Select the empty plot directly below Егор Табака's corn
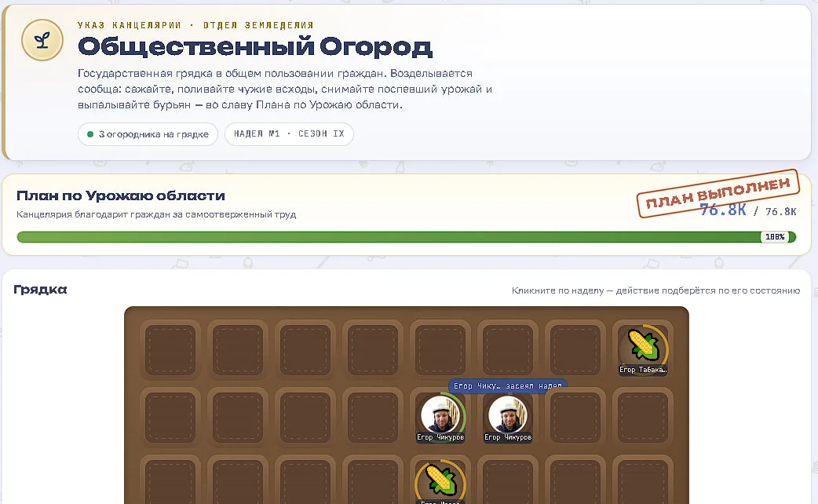 (x=643, y=418)
